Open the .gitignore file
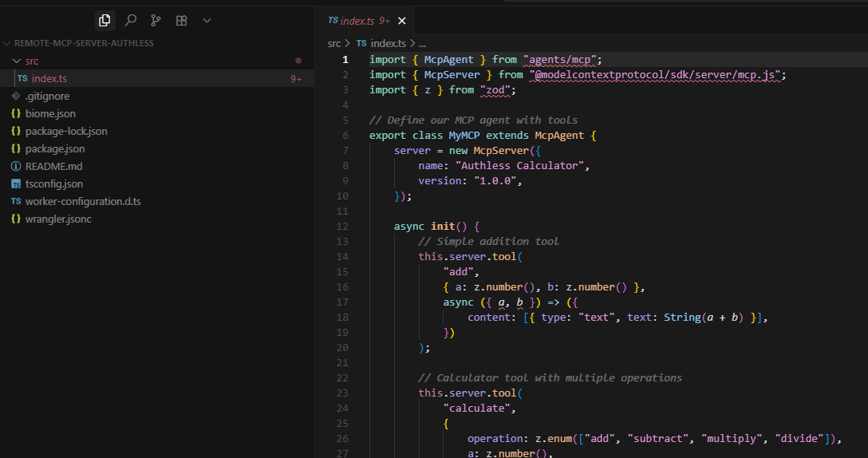 [x=49, y=96]
